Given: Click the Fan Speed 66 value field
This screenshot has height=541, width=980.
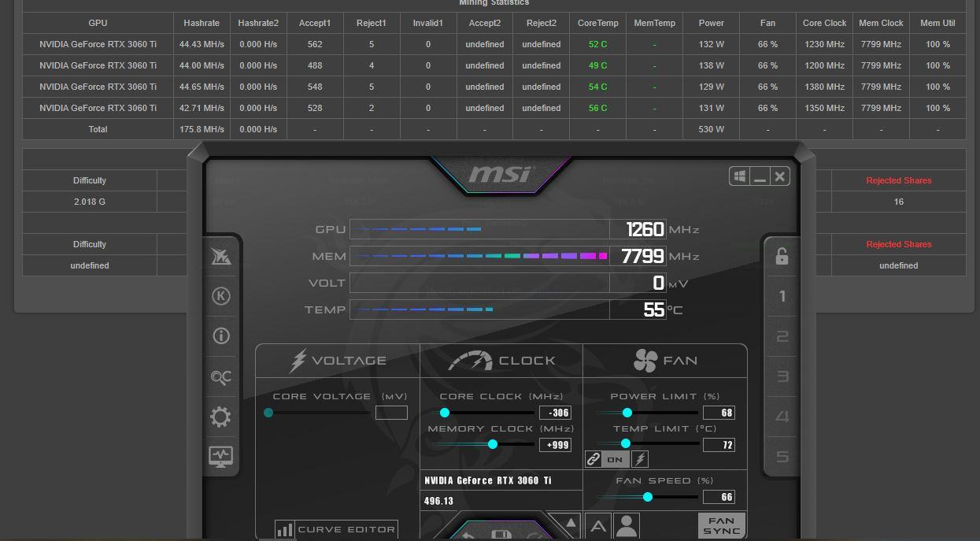Looking at the screenshot, I should [719, 497].
